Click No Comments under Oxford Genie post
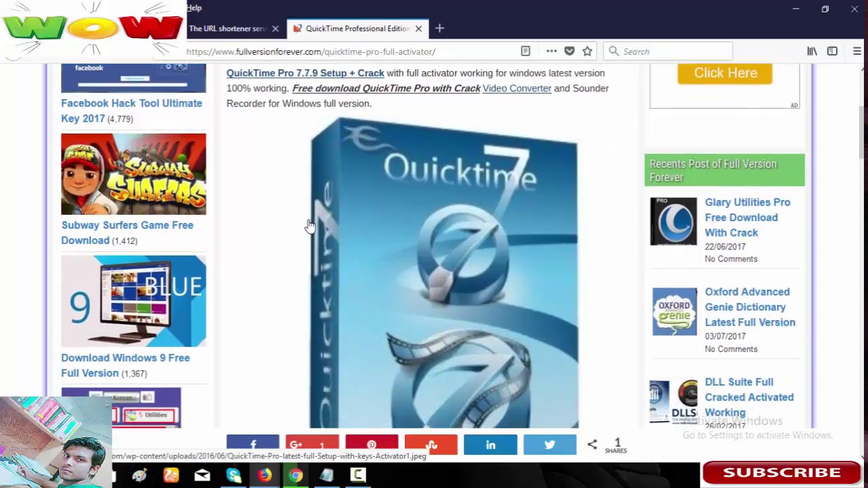 (731, 349)
